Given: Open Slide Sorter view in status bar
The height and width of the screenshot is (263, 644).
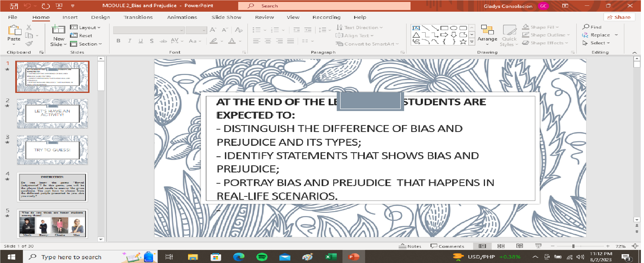Looking at the screenshot, I should (x=501, y=246).
